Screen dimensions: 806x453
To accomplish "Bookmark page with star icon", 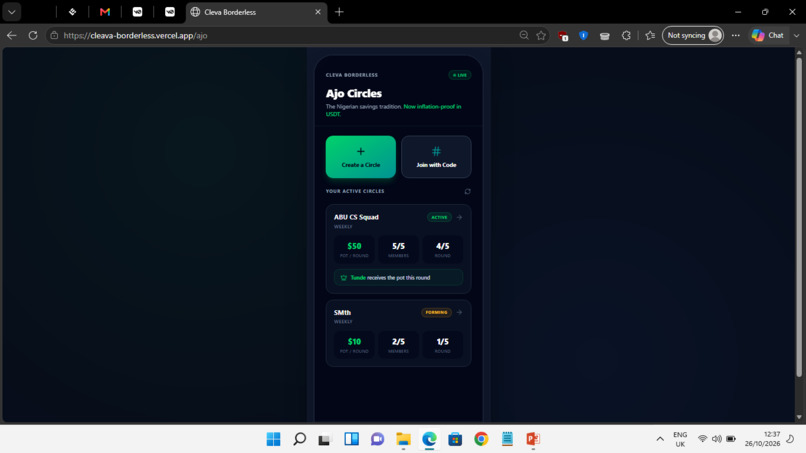I will 541,35.
